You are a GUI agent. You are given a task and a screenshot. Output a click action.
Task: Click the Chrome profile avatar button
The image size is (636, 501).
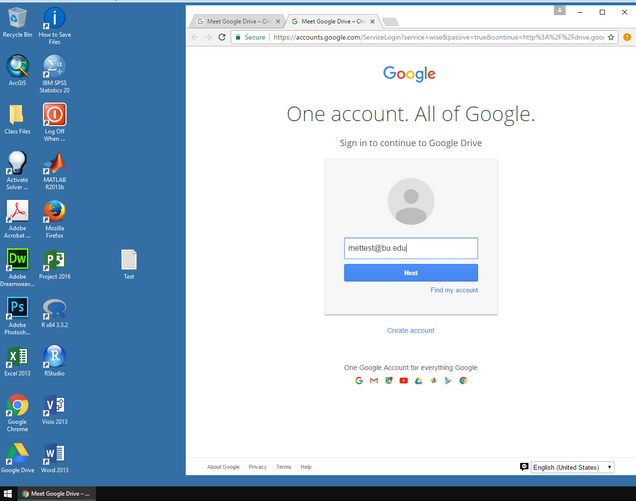pos(559,11)
